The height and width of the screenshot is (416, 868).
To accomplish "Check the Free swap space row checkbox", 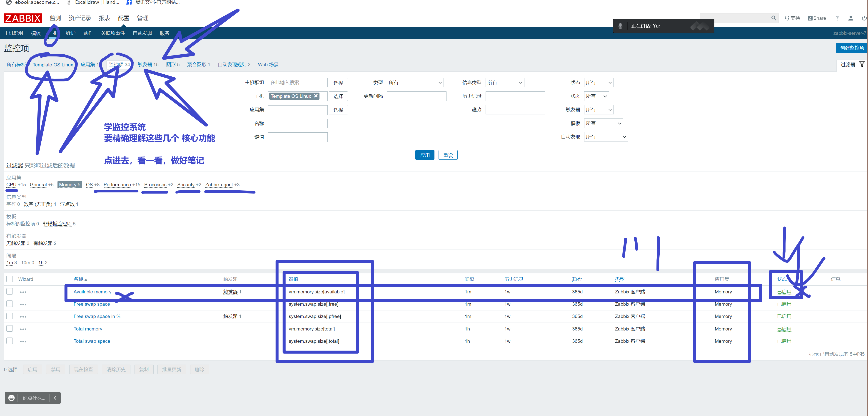I will click(x=10, y=304).
